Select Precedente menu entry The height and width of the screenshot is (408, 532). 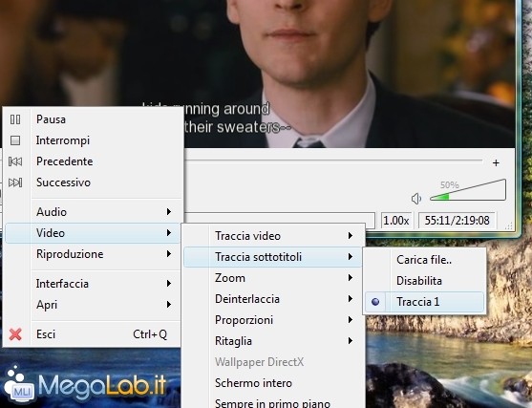click(93, 161)
